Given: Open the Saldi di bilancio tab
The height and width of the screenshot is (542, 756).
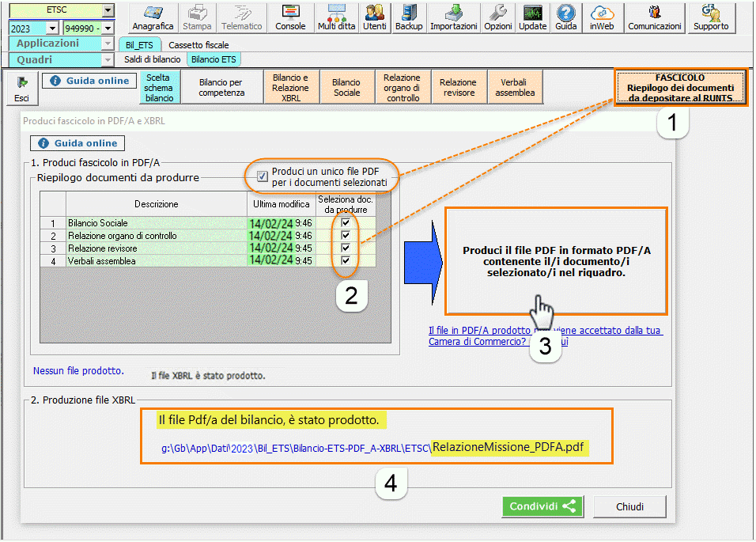Looking at the screenshot, I should (x=153, y=59).
